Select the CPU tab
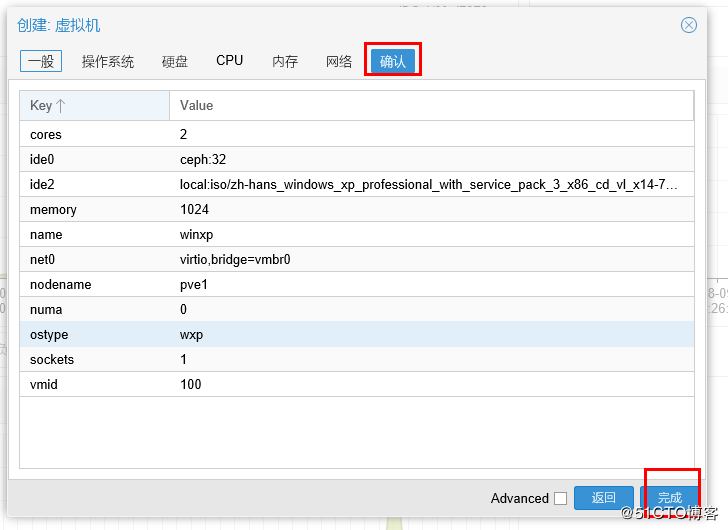Viewport: 728px width, 530px height. pyautogui.click(x=229, y=61)
